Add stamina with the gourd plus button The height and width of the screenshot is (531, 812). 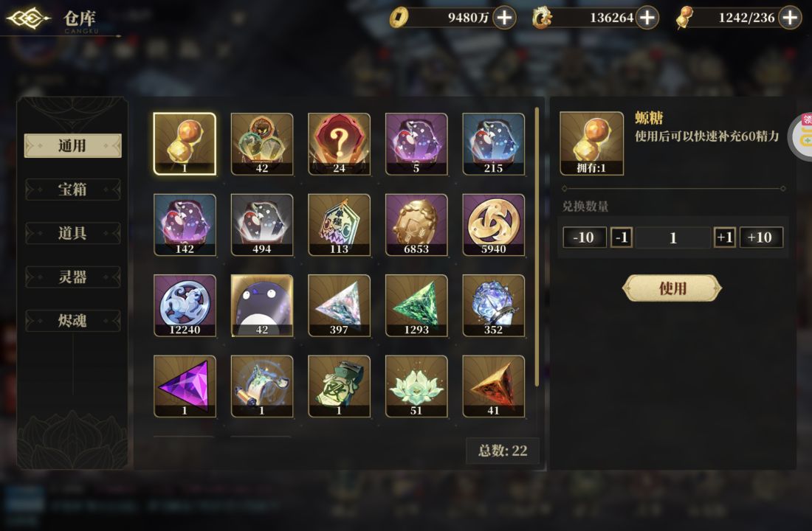(790, 18)
